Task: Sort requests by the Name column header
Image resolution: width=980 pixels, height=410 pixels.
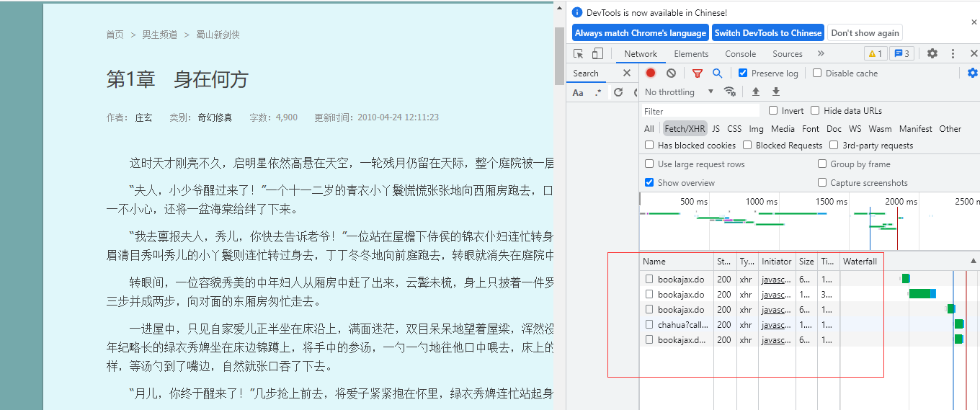Action: tap(677, 262)
